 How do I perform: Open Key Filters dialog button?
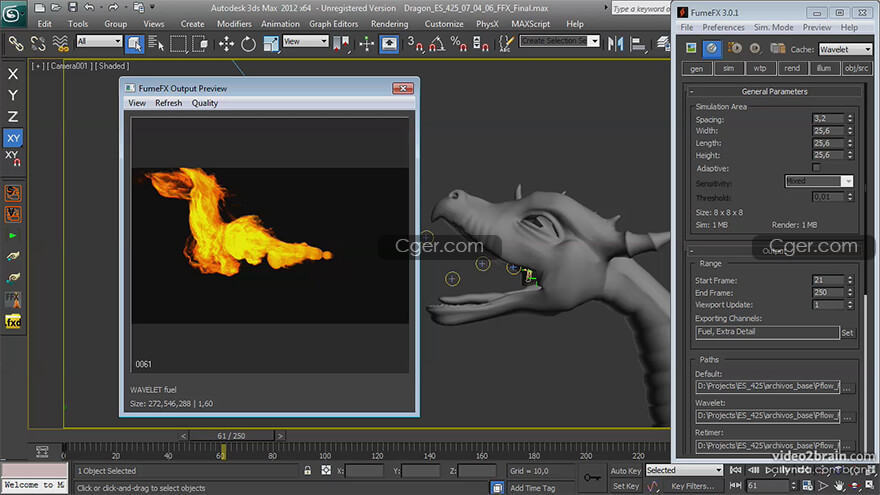pyautogui.click(x=694, y=487)
